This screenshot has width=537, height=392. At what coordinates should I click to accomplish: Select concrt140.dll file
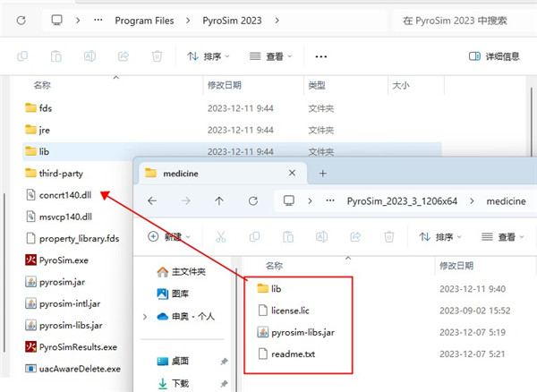(x=58, y=195)
